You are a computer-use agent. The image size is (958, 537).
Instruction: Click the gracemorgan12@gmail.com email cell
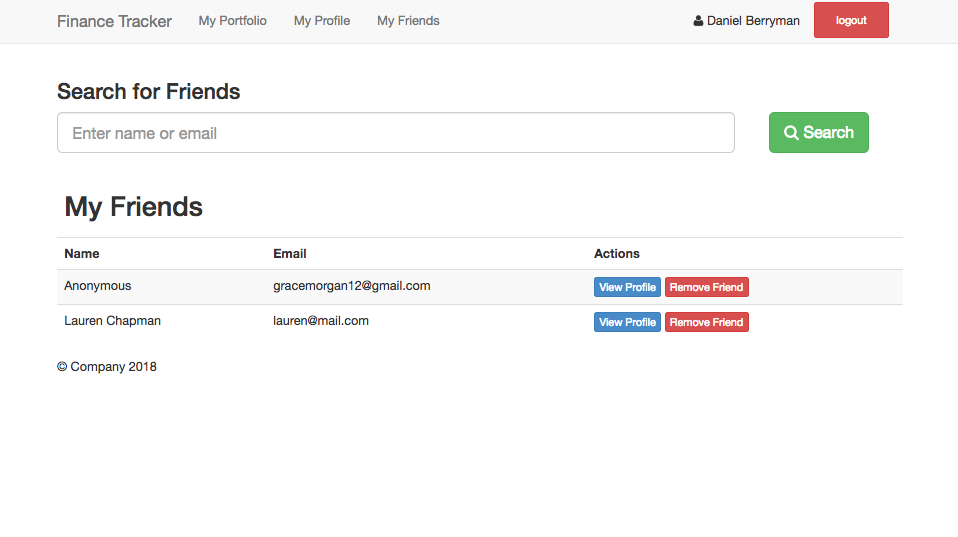point(351,286)
